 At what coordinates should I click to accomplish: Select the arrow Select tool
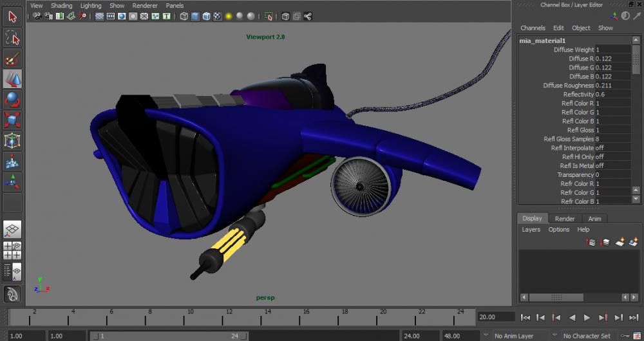pos(12,17)
